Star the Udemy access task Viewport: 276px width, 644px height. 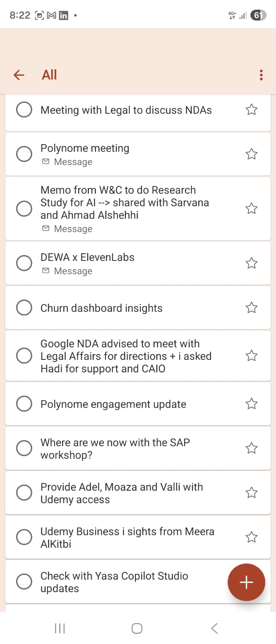(x=251, y=492)
